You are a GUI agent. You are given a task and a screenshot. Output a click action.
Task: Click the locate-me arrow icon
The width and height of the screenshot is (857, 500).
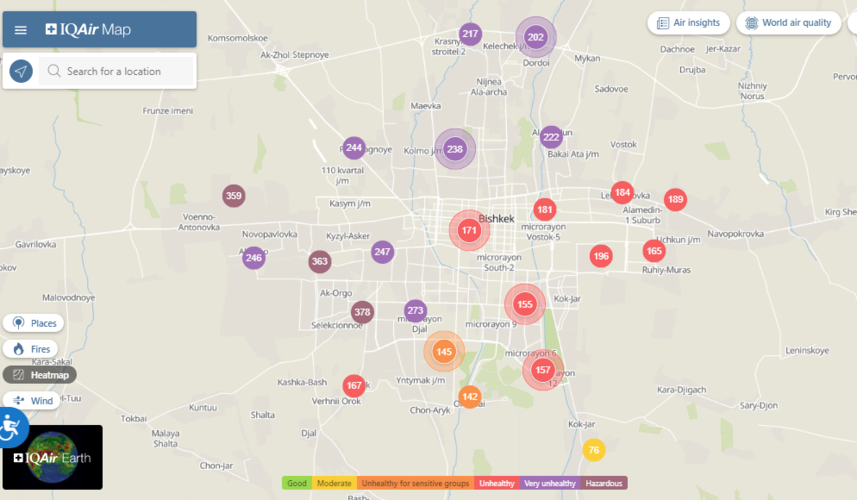21,71
